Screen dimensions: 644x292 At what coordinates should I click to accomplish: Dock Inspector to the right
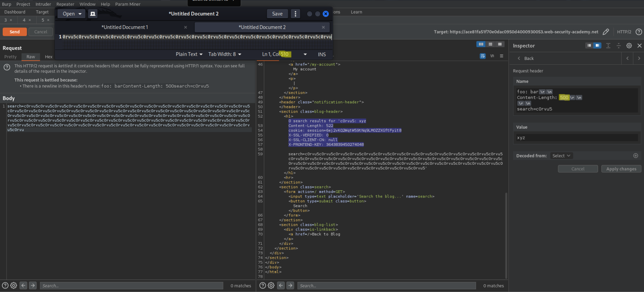(597, 46)
